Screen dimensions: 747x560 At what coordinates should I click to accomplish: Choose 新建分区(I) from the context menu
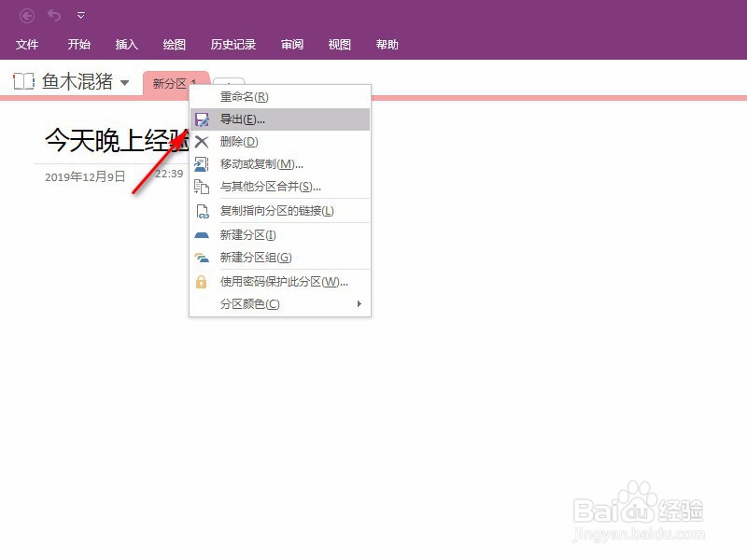point(280,235)
